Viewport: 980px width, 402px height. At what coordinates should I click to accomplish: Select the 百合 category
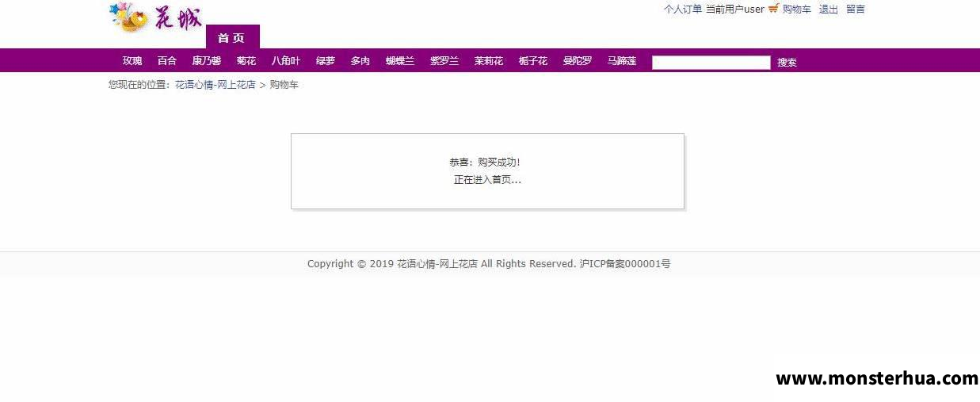pyautogui.click(x=167, y=61)
